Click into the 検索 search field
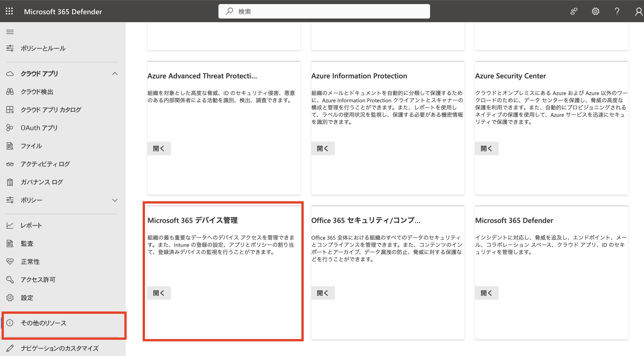Screen dimensions: 644x356 (324, 11)
